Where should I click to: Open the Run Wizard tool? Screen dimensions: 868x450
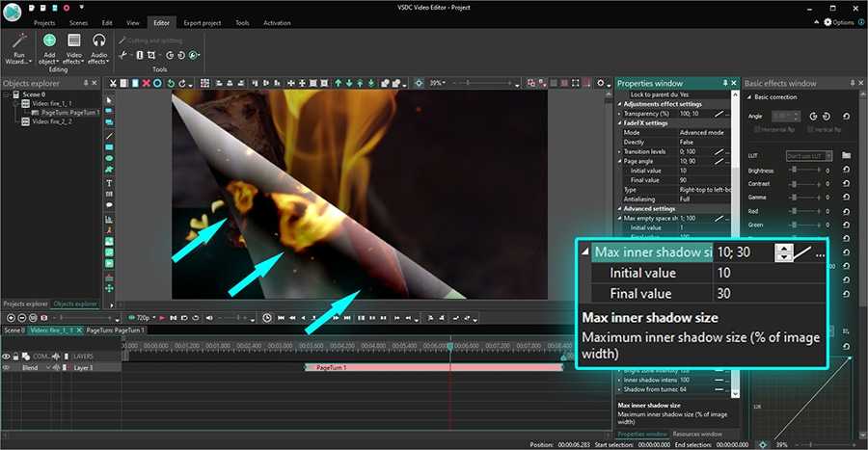coord(19,46)
